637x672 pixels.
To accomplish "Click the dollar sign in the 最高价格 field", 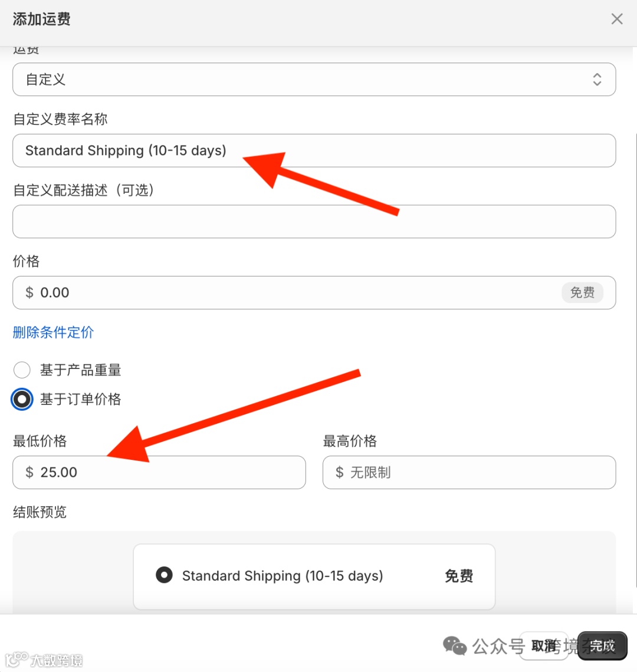I will tap(339, 472).
